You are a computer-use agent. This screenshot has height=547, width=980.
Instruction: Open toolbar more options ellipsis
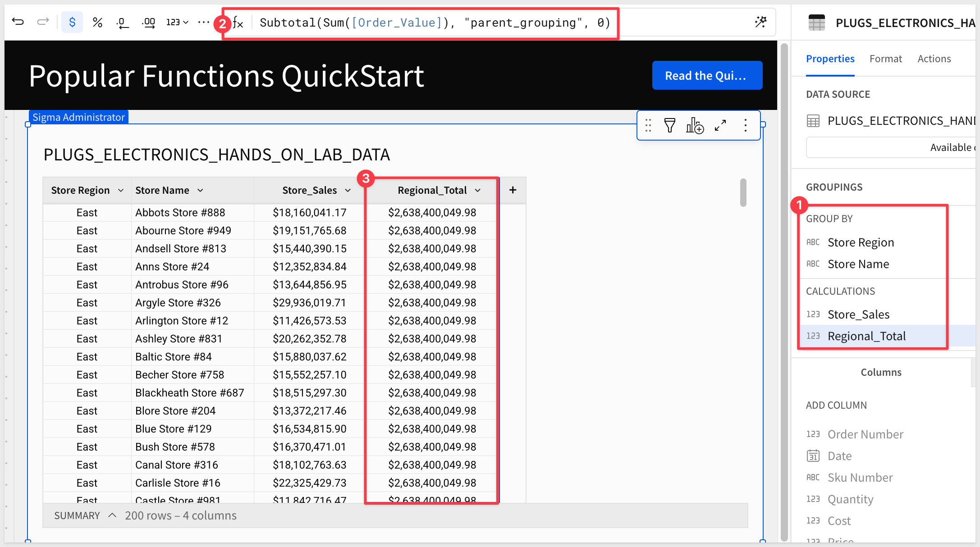(204, 22)
